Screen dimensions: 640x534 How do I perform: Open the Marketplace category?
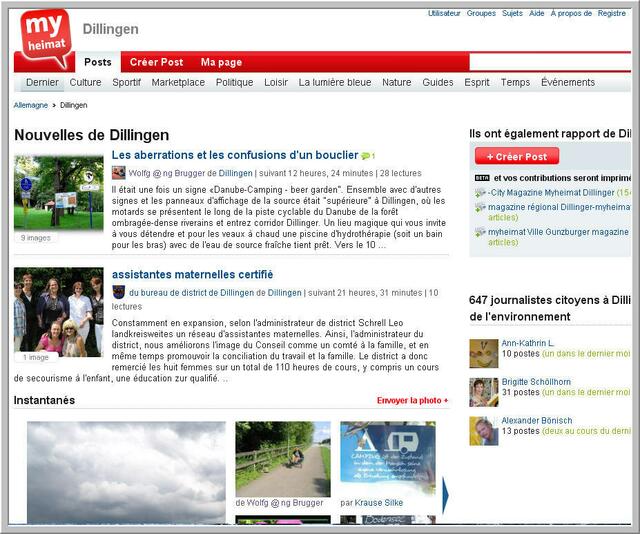click(x=178, y=82)
